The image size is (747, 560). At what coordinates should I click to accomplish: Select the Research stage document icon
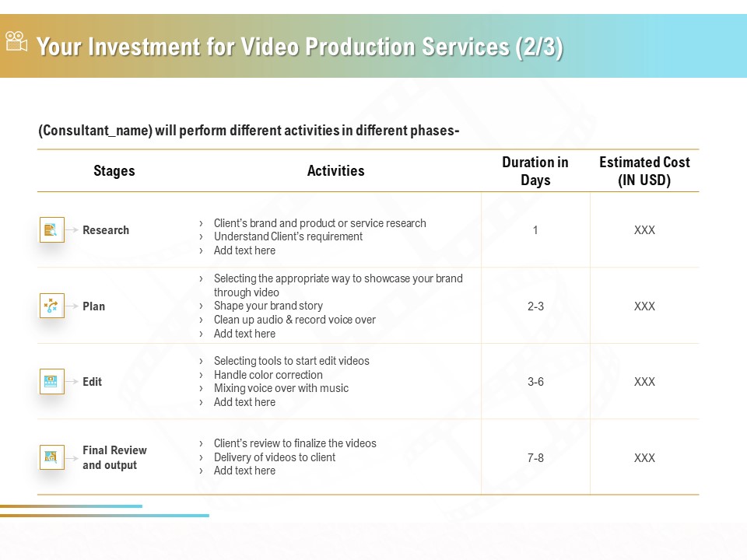click(x=52, y=230)
